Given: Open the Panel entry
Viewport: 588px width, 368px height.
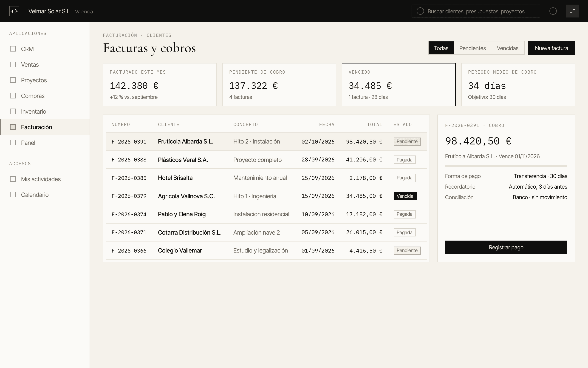Looking at the screenshot, I should coord(45,143).
